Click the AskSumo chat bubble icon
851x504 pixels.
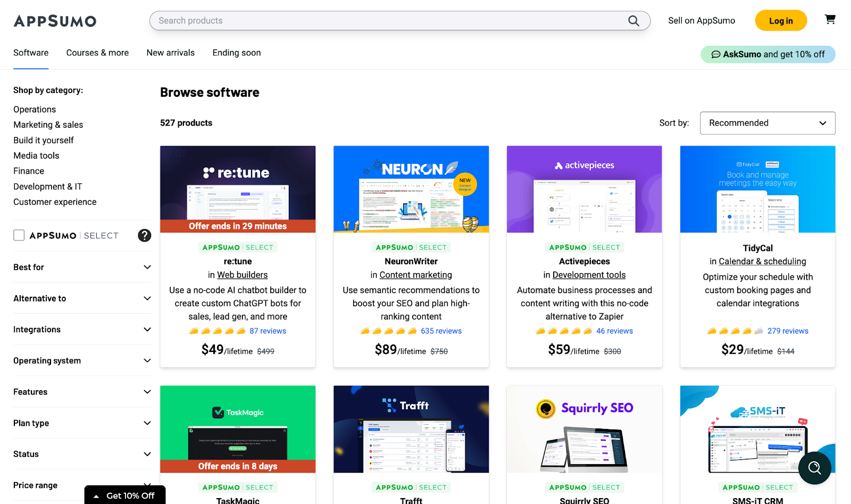(x=716, y=54)
